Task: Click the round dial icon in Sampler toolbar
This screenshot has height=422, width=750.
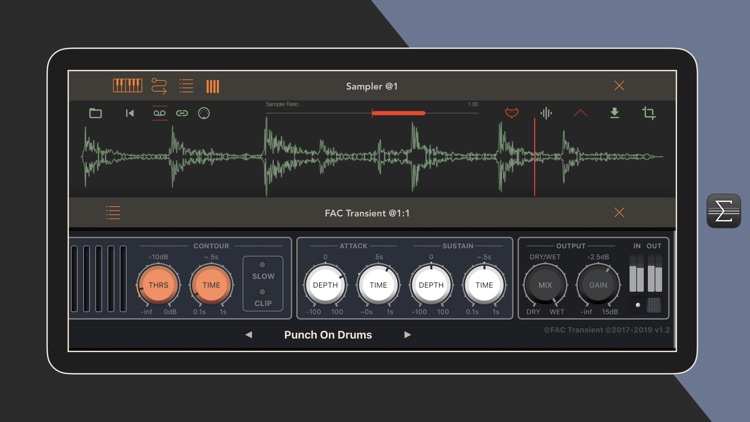Action: point(204,113)
